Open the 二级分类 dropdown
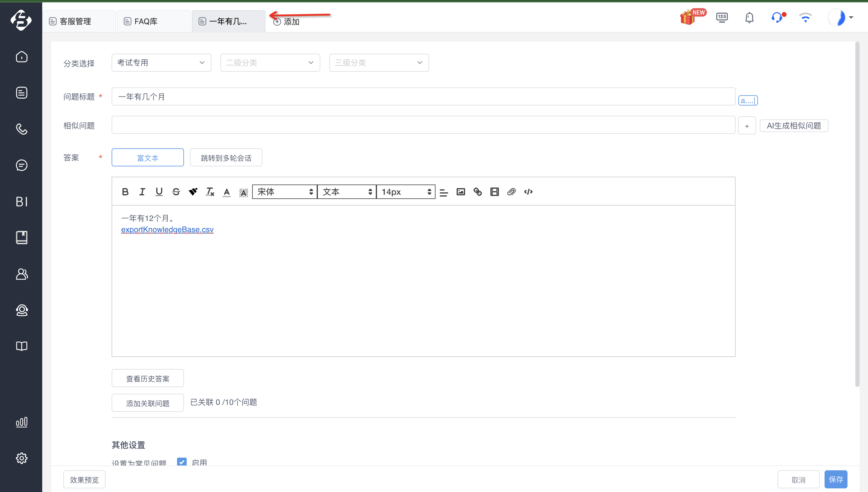 270,62
